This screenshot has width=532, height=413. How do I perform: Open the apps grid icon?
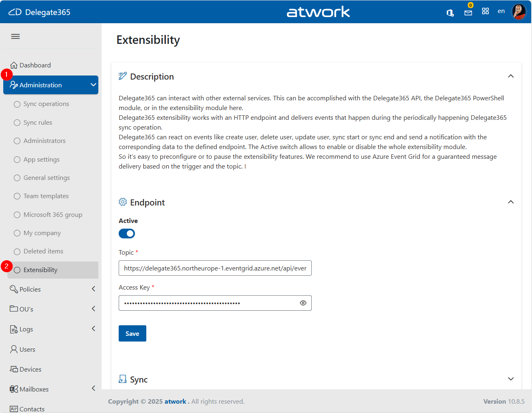pyautogui.click(x=485, y=11)
